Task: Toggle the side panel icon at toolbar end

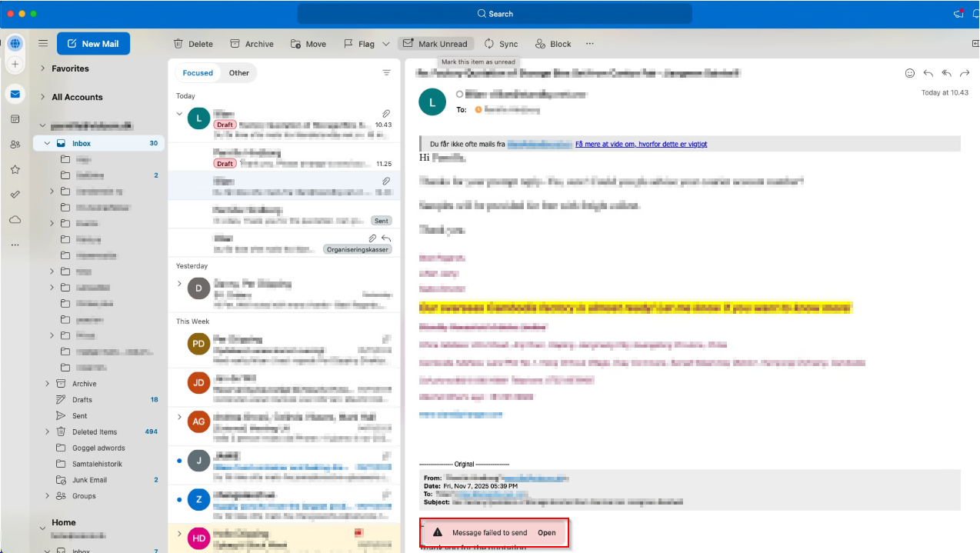Action: coord(975,44)
